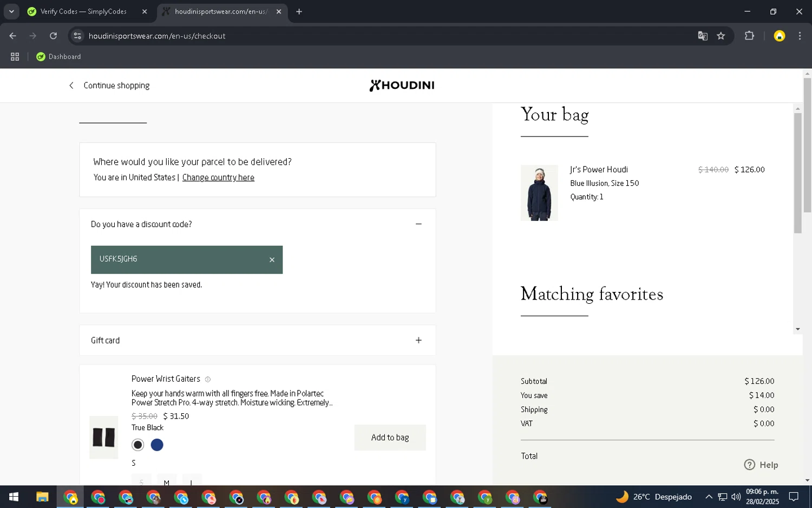This screenshot has height=508, width=812.
Task: Open the weather widget 26°C Despejado
Action: pos(654,497)
